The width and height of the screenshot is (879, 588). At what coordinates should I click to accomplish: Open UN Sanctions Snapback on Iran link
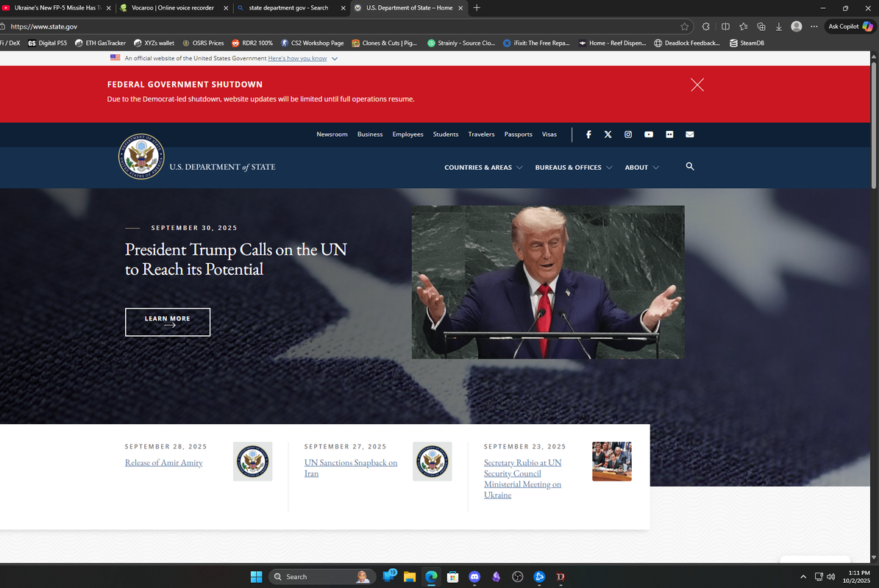[351, 467]
